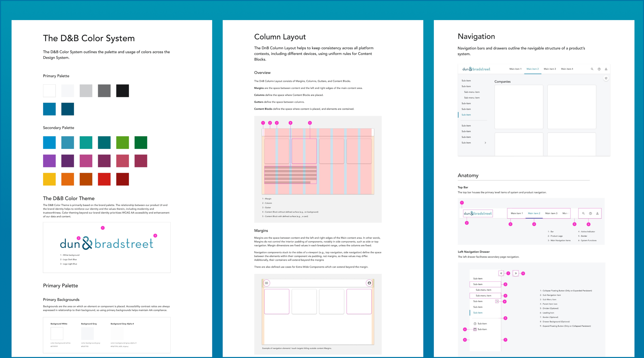Click the hamburger menu icon in Margins example

pyautogui.click(x=267, y=283)
